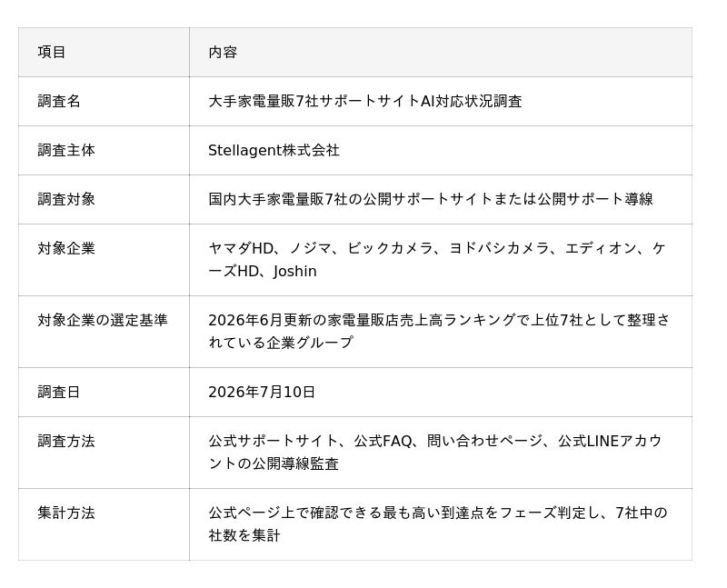Click the text about 公開サポート導線
This screenshot has height=588, width=727.
pos(430,199)
